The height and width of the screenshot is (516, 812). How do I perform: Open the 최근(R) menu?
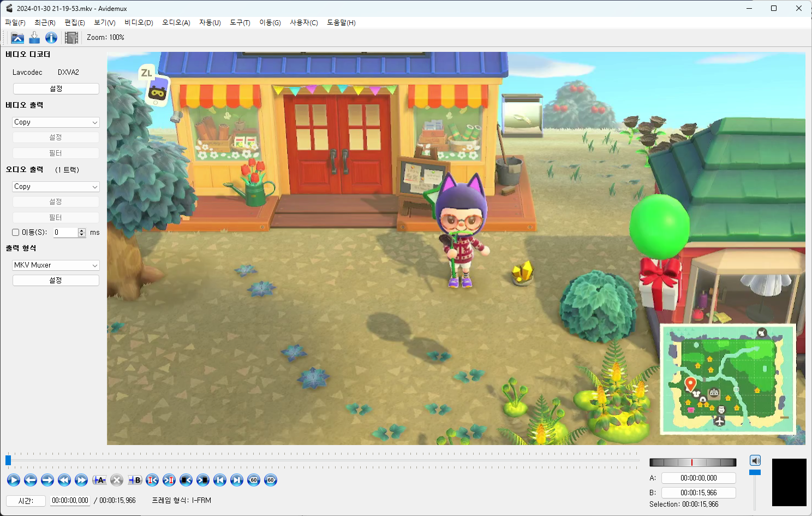[45, 22]
